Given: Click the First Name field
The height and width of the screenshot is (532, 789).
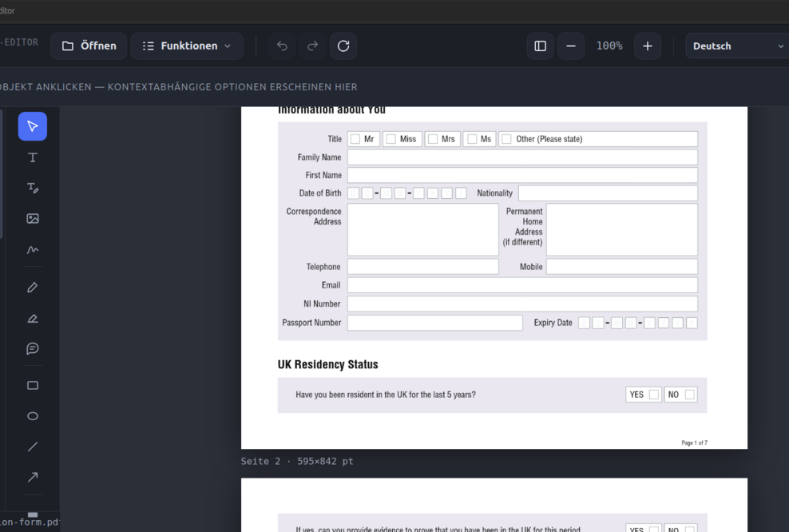Looking at the screenshot, I should click(522, 175).
